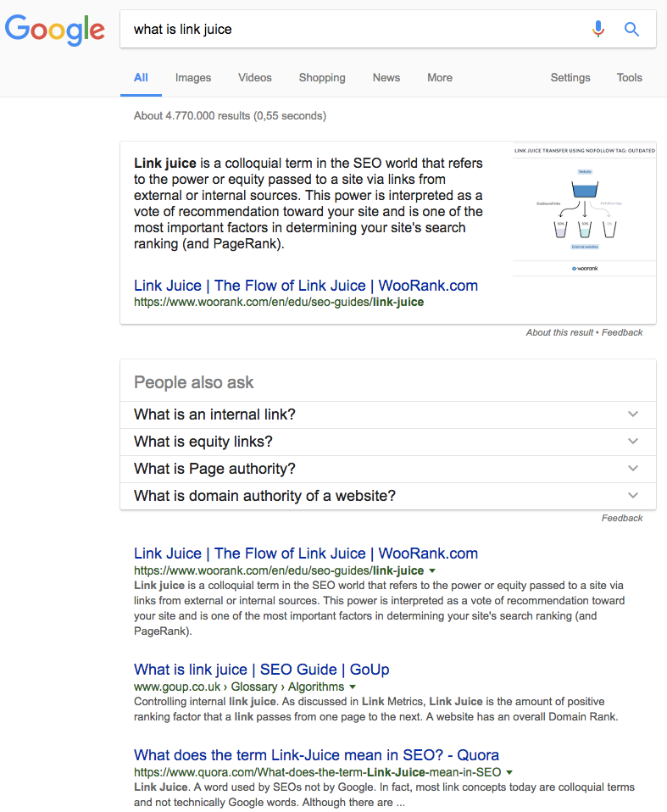Click the microphone voice search icon
This screenshot has width=667, height=812.
point(598,29)
